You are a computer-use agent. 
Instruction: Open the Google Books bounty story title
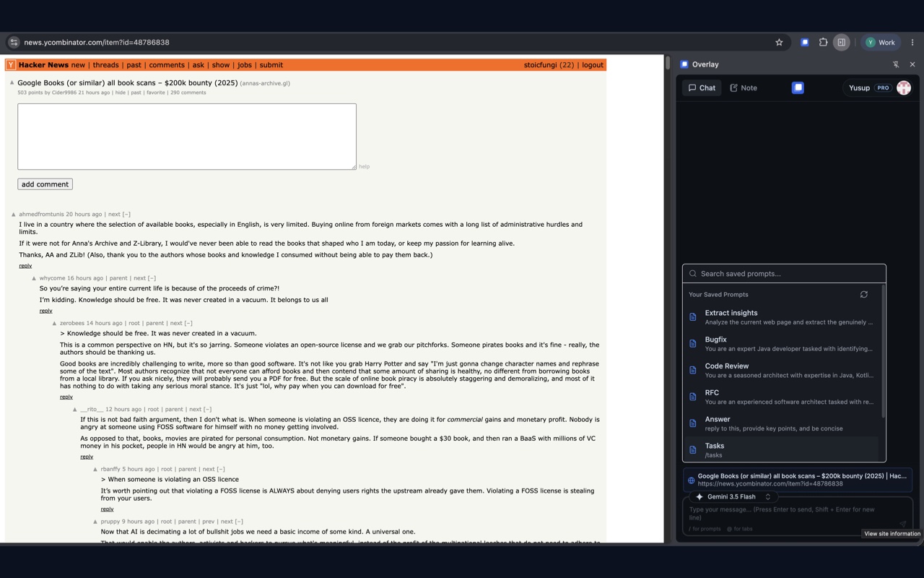tap(128, 83)
